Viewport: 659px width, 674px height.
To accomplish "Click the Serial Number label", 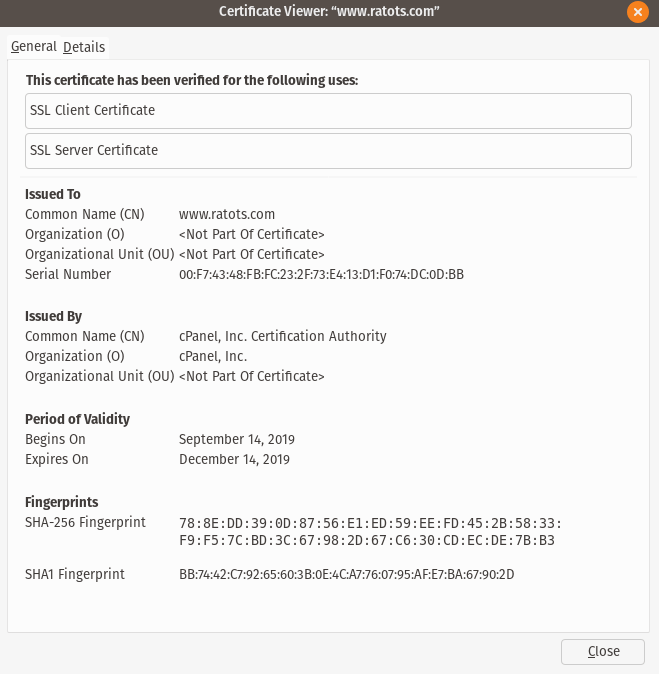I will 68,274.
